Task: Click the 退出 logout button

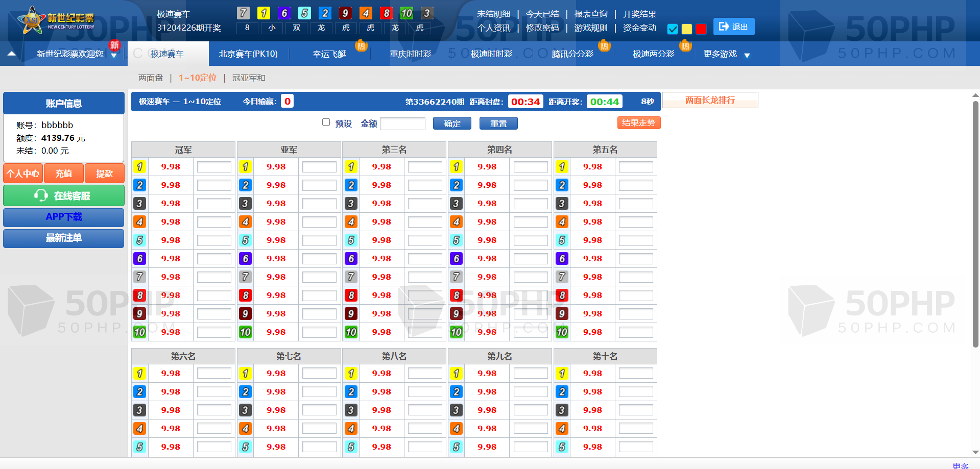Action: 733,27
